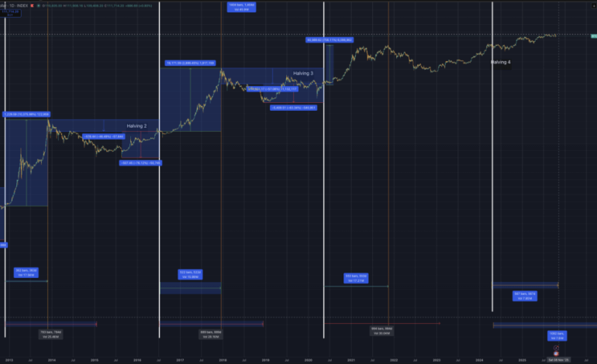Viewport: 597px width, 364px height.
Task: Select the red -987.45 (-78.12%) price label
Action: [x=141, y=163]
